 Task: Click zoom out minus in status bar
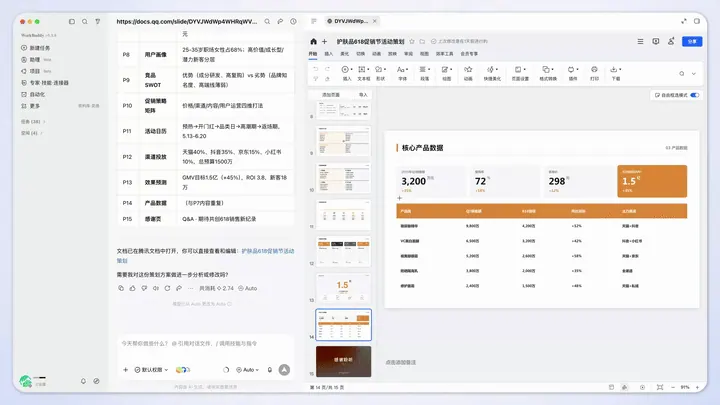coord(673,388)
